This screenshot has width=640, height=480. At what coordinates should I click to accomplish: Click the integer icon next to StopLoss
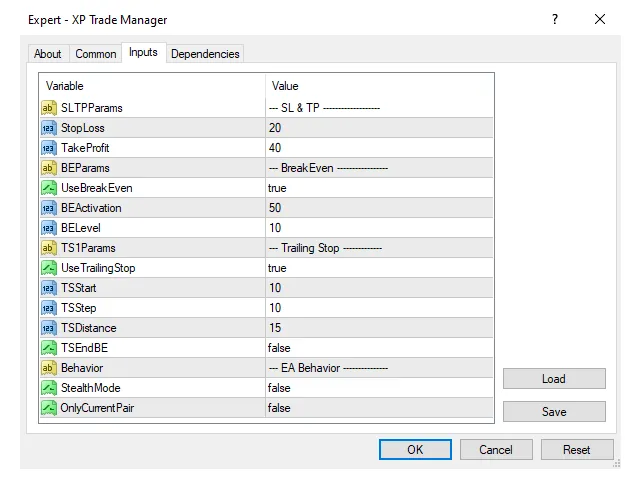[48, 128]
